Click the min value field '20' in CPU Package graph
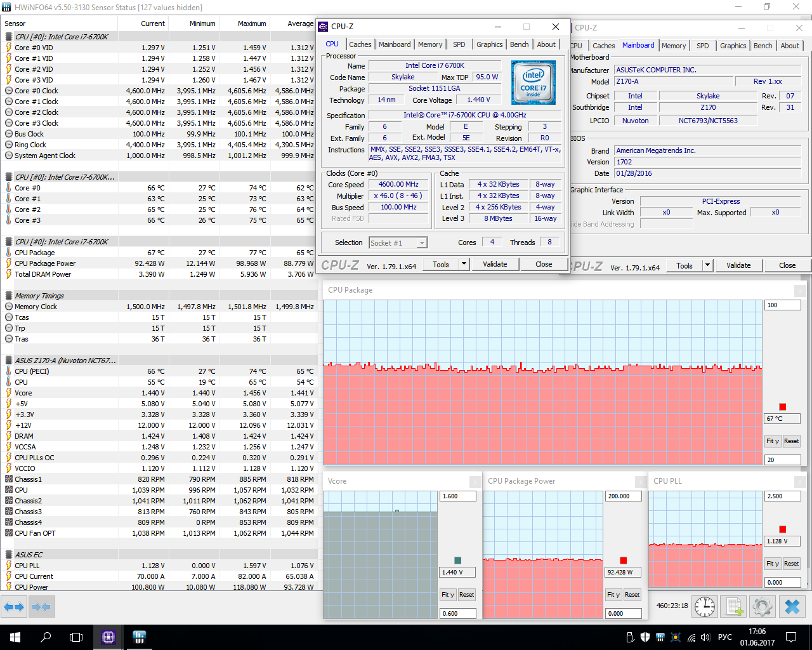This screenshot has height=650, width=812. 783,460
